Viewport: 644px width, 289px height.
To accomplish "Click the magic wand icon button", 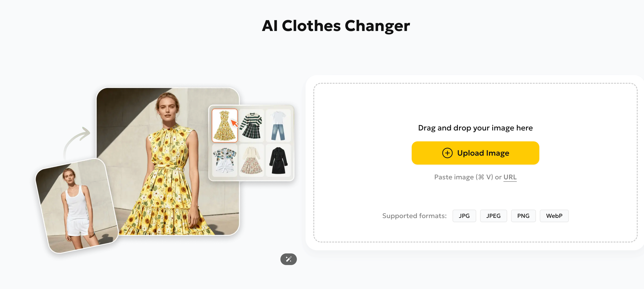I will coord(288,259).
